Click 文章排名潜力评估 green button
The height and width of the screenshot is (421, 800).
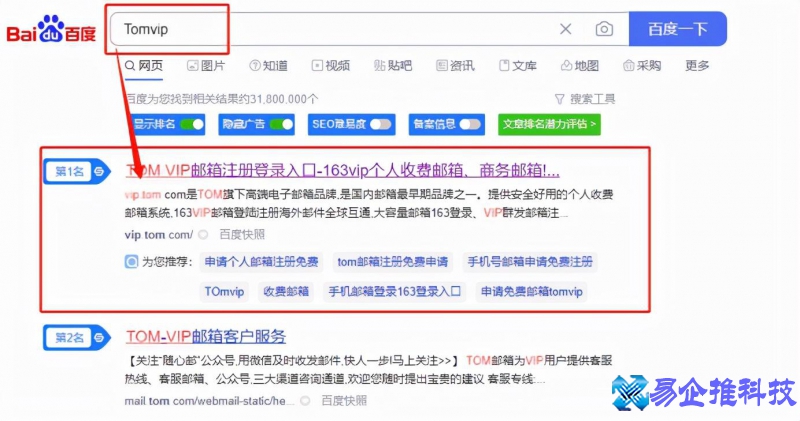click(x=549, y=124)
